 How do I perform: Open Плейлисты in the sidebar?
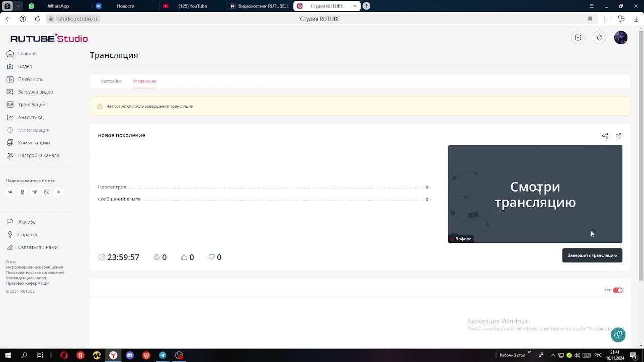(x=31, y=79)
